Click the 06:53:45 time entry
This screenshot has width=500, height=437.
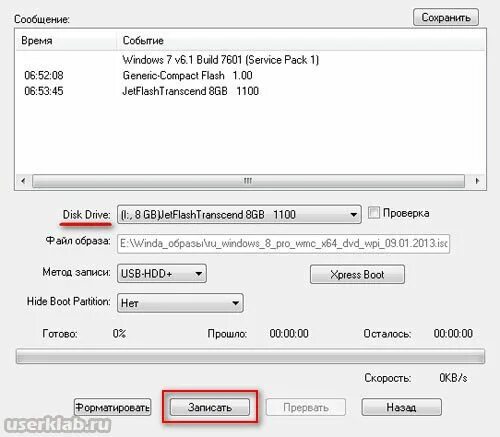pyautogui.click(x=44, y=91)
